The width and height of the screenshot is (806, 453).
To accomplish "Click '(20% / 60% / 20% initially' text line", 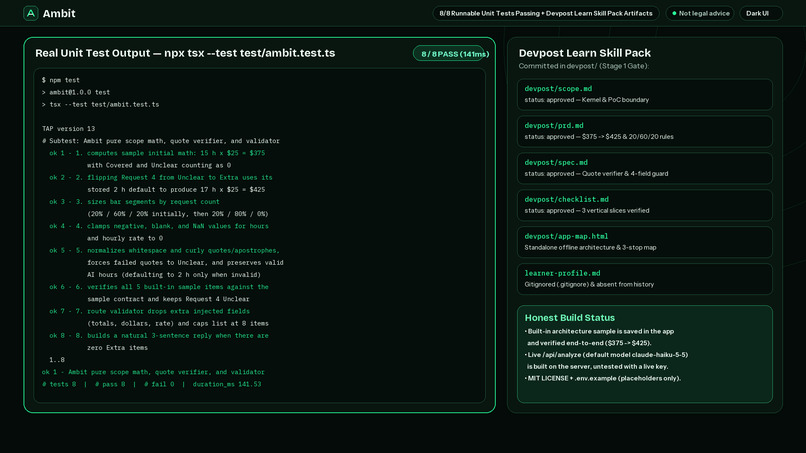I will (x=178, y=214).
